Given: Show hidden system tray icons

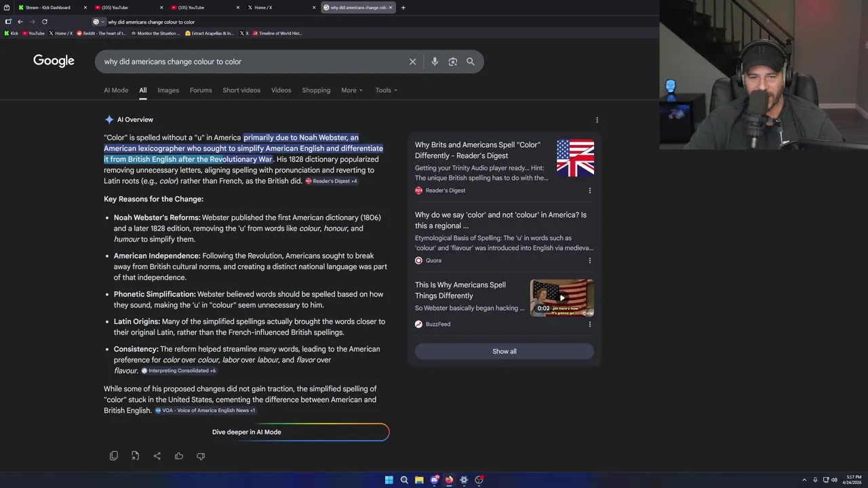Looking at the screenshot, I should point(804,480).
